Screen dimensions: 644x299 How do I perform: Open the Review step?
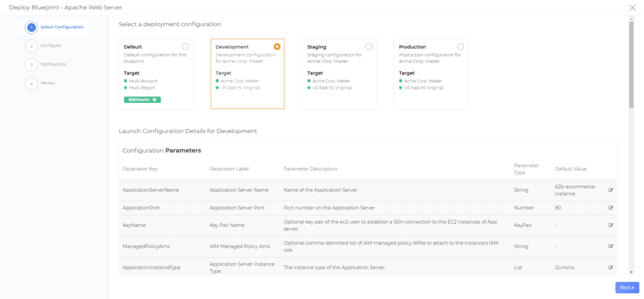point(48,83)
